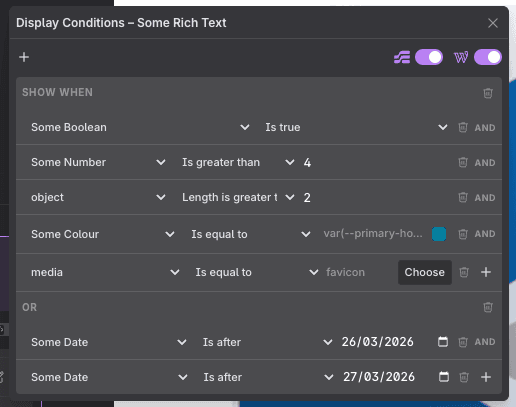Open Is after dropdown in 27/03/2026 row

click(268, 377)
